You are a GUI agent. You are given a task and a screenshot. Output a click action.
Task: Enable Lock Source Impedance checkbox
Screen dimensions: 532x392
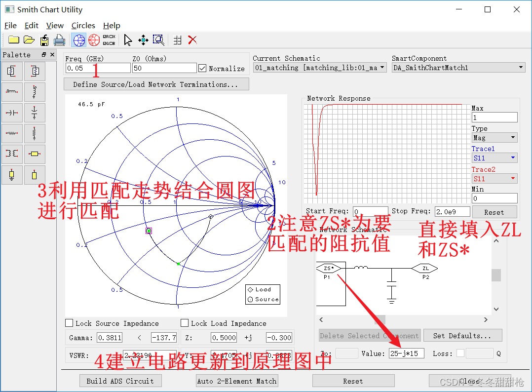69,323
